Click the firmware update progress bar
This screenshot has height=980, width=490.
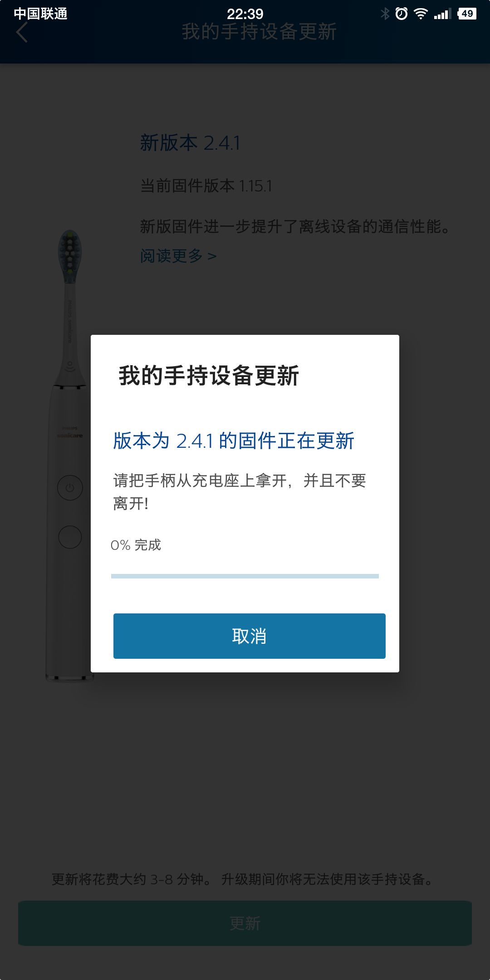pyautogui.click(x=245, y=576)
